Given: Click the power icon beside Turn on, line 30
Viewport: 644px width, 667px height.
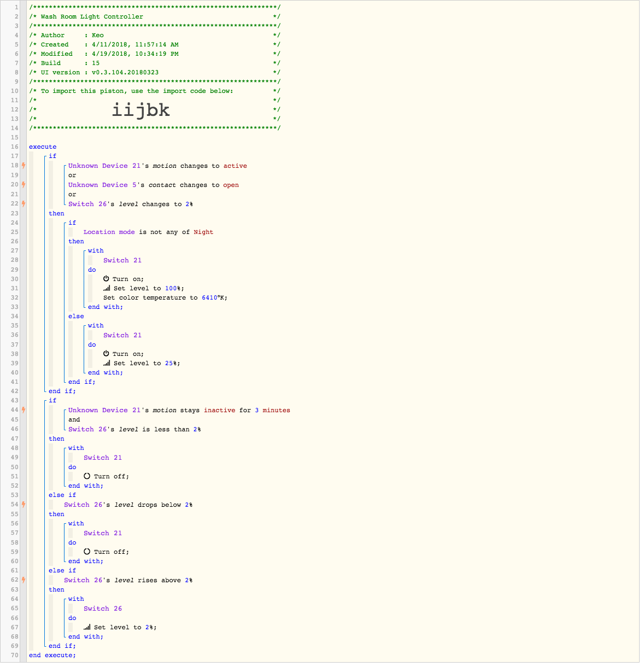Looking at the screenshot, I should (x=107, y=279).
